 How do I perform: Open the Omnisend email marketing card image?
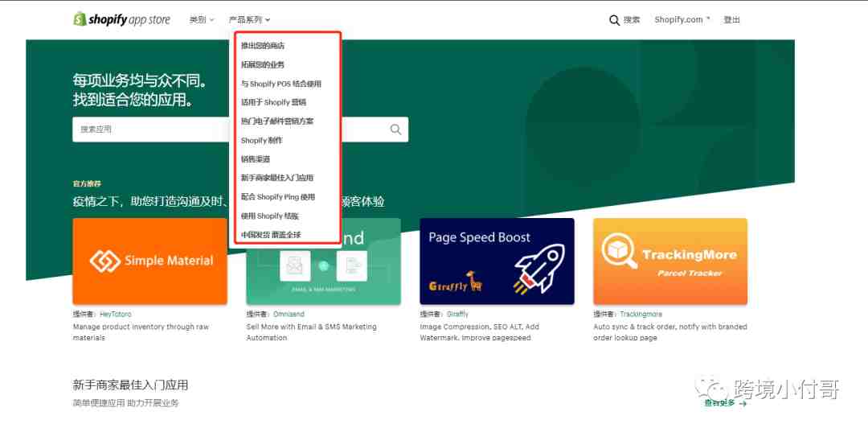tap(323, 261)
